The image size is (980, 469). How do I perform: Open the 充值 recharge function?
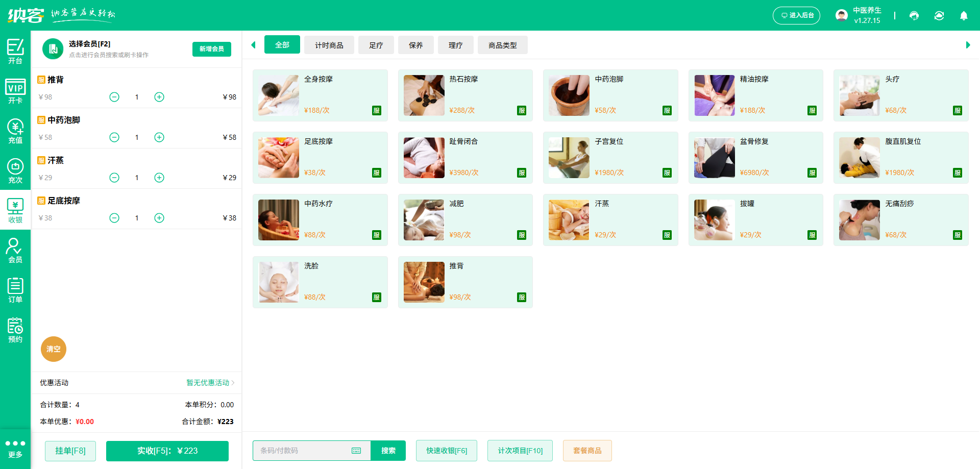coord(15,130)
